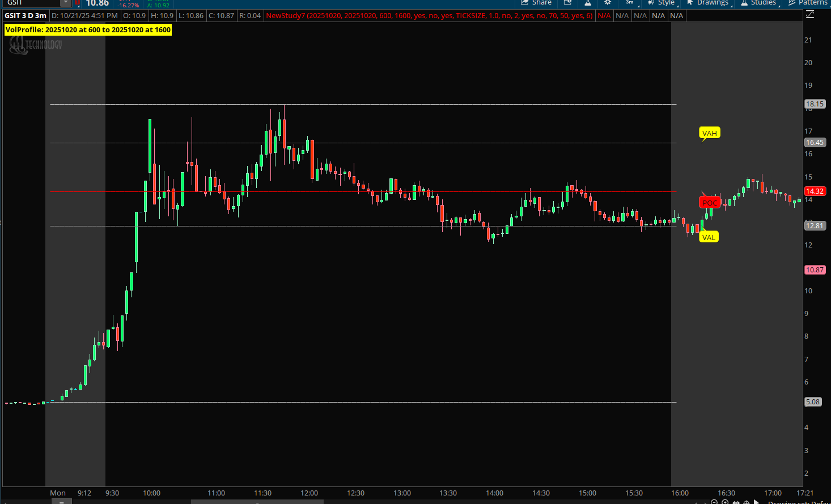The height and width of the screenshot is (504, 831).
Task: Open chart settings gear icon
Action: tap(608, 3)
